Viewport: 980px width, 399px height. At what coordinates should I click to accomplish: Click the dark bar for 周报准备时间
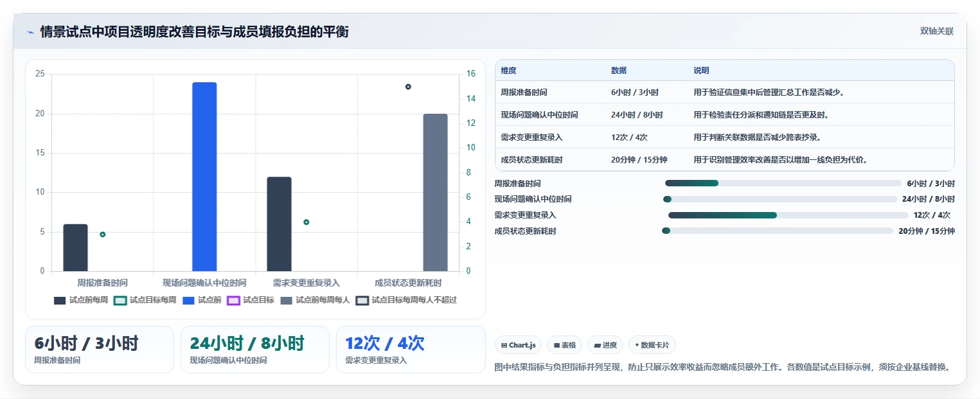pyautogui.click(x=75, y=247)
